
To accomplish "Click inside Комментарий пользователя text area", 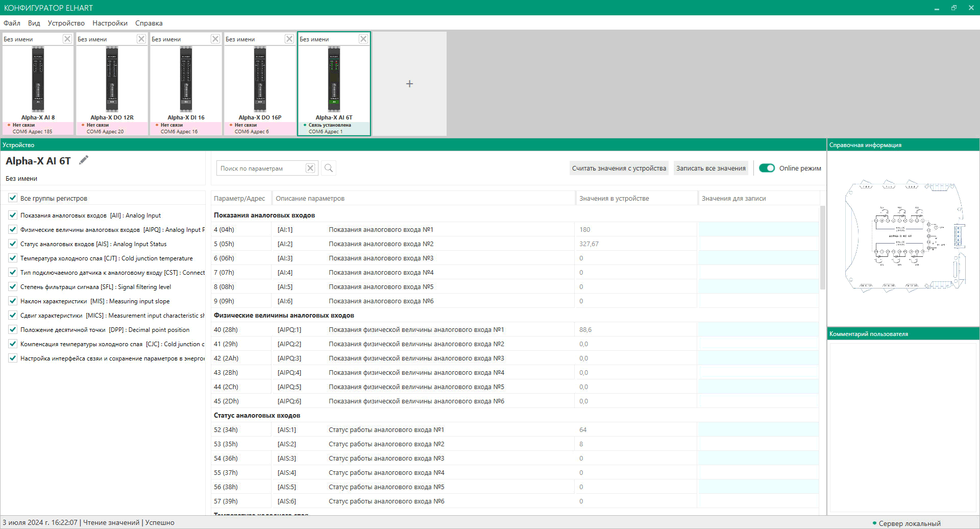I will 903,427.
